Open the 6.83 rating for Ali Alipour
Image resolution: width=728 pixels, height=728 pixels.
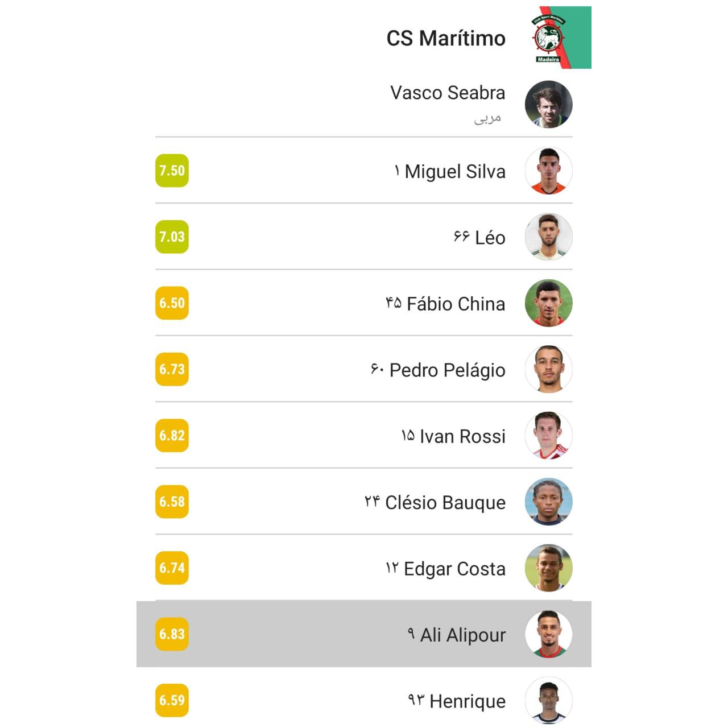pos(172,634)
